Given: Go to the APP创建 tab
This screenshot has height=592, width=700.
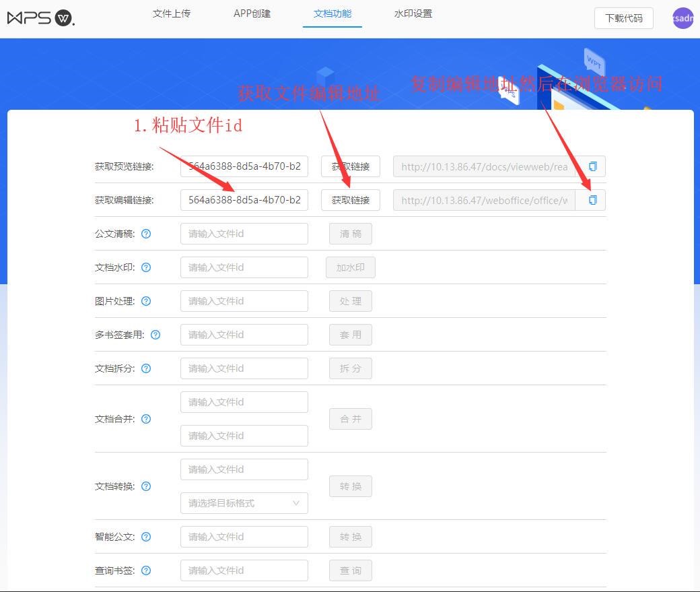Looking at the screenshot, I should tap(252, 13).
